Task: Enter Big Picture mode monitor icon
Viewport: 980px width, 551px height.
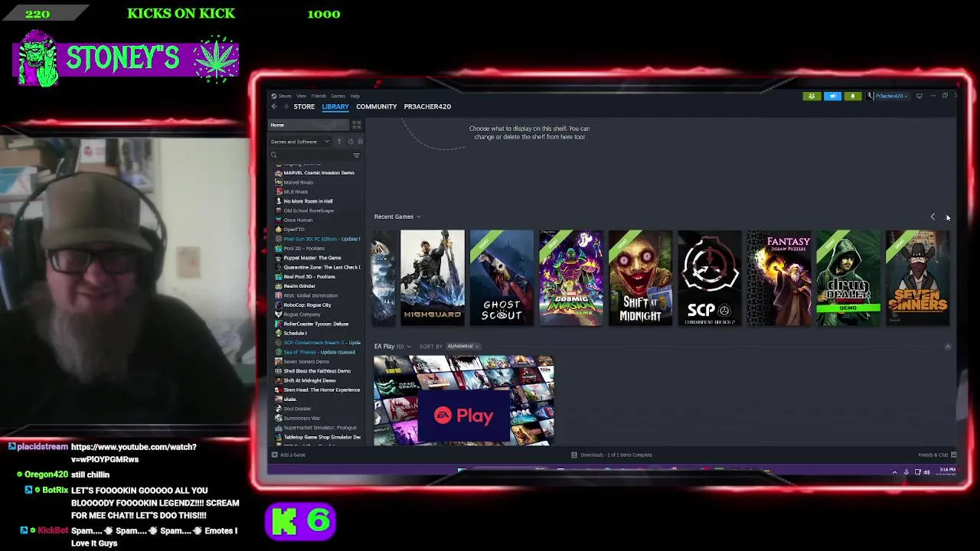Action: 920,96
